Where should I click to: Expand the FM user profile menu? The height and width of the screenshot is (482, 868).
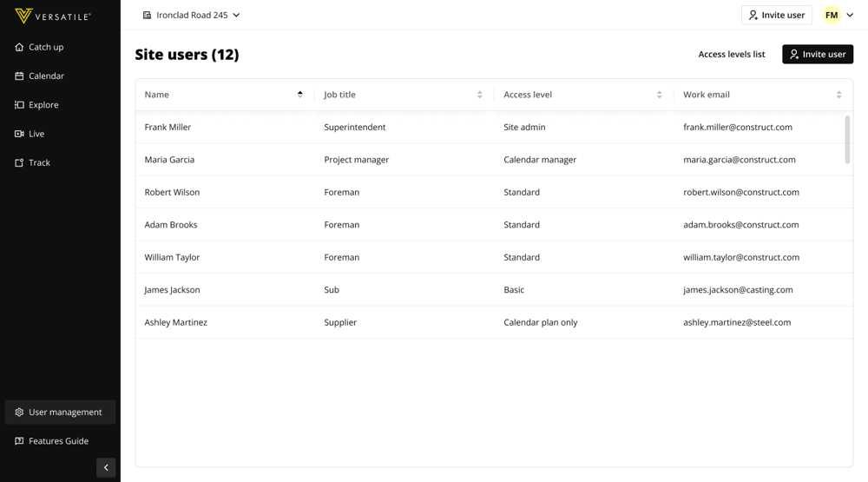pos(838,15)
